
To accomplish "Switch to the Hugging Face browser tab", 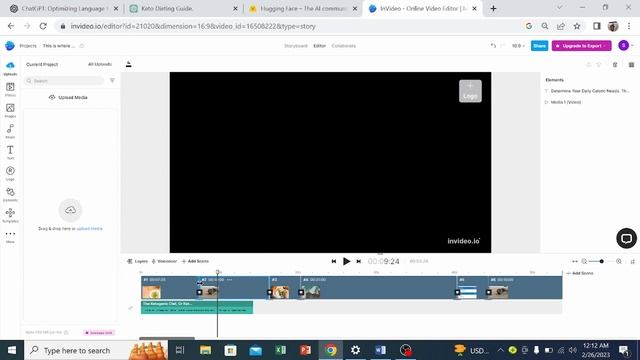I will point(303,9).
